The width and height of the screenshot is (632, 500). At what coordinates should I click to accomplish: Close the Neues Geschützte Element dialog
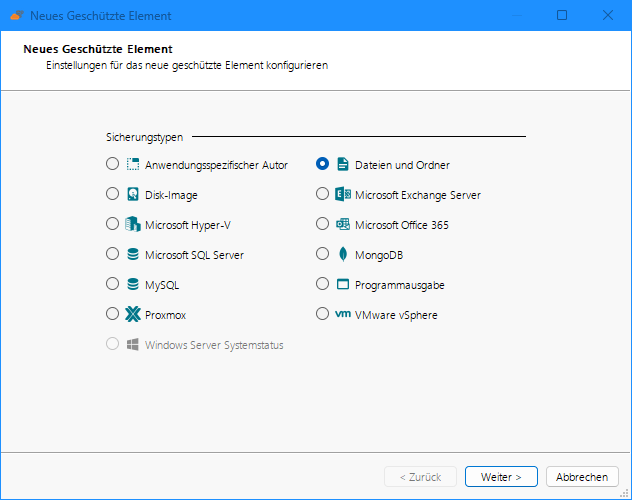(608, 15)
